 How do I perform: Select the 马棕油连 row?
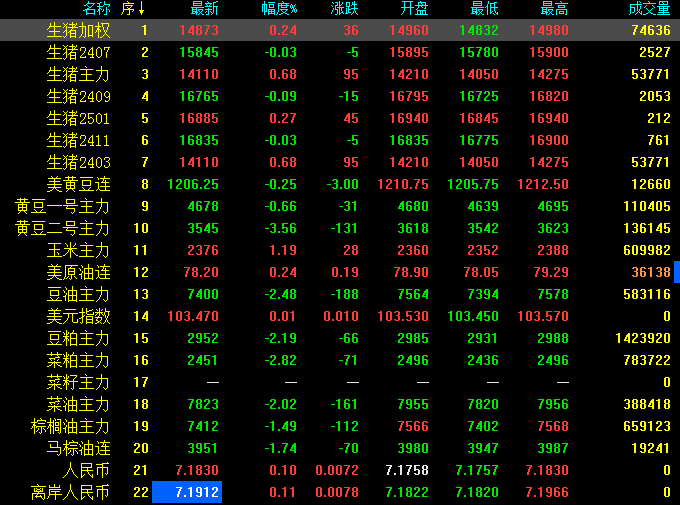point(340,448)
